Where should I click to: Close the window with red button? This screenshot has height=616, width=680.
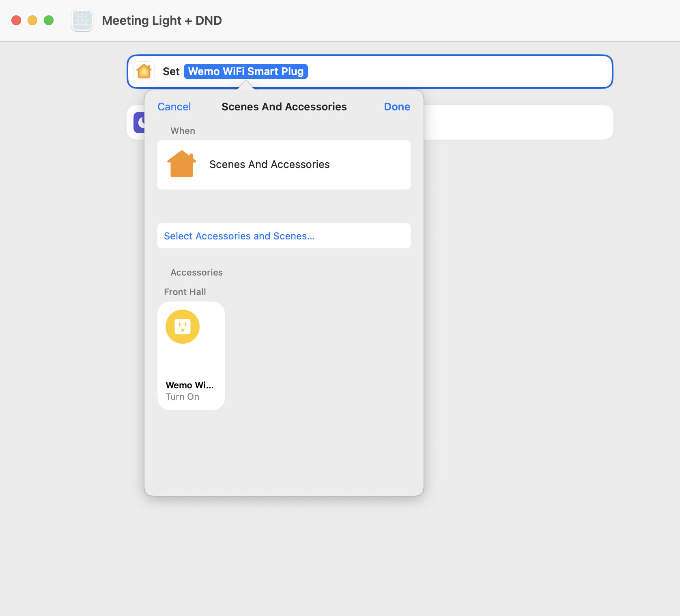(16, 20)
